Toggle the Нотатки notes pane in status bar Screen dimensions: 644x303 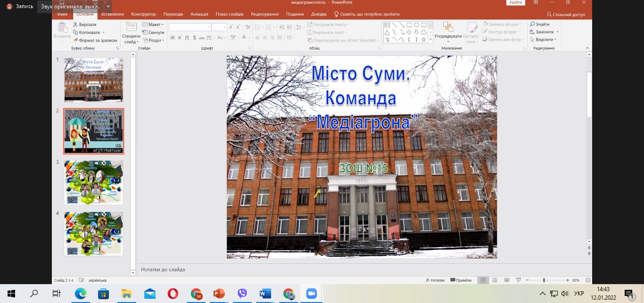coord(435,280)
